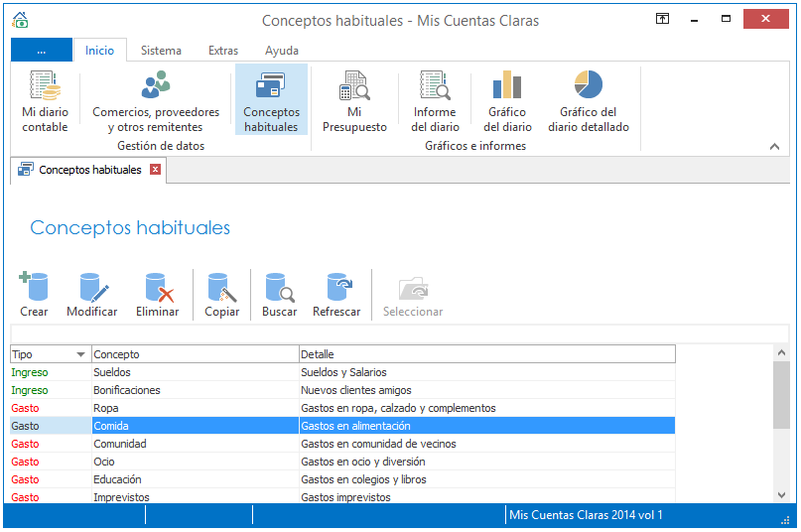Open the blue application menu button
Viewport: 801px width, 532px height.
(42, 50)
